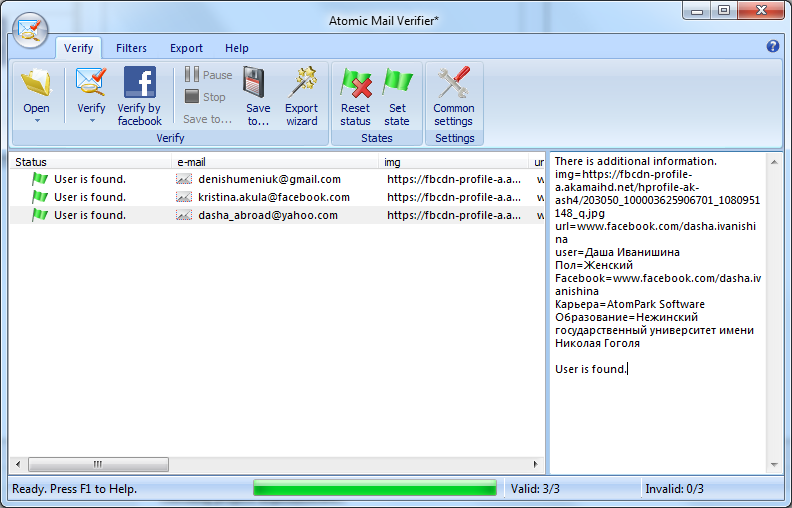Screen dimensions: 792x508
Task: Click img link cell in denishumeniuk row
Action: [x=454, y=179]
